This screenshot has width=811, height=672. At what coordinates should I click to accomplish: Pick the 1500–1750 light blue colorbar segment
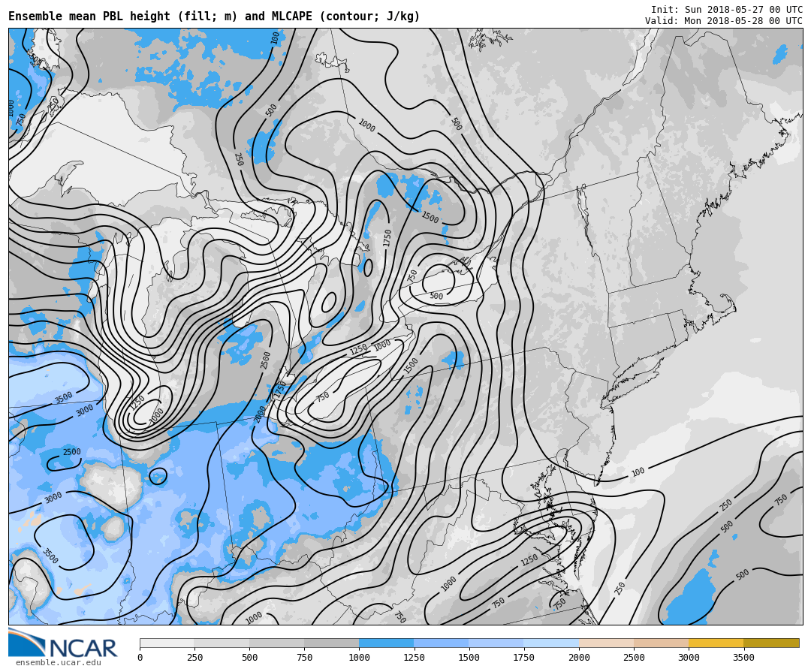point(496,643)
